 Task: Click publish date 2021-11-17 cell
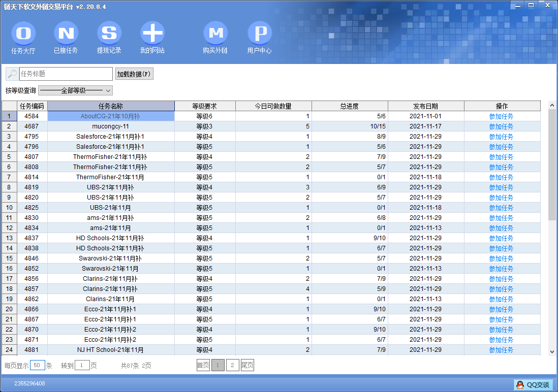point(426,126)
